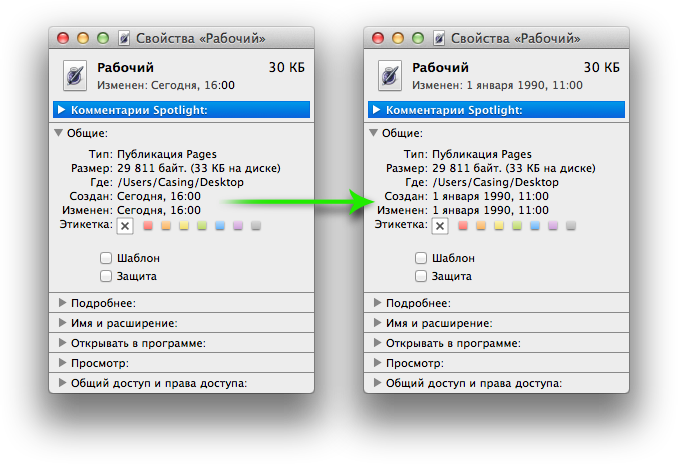Tick the Шаблон checkbox in right window

[x=421, y=258]
